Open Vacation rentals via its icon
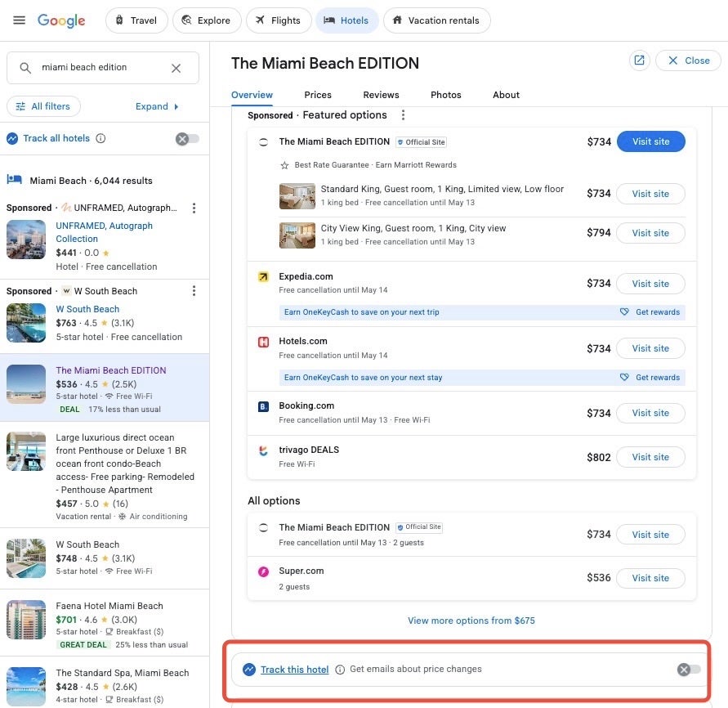 pyautogui.click(x=397, y=20)
